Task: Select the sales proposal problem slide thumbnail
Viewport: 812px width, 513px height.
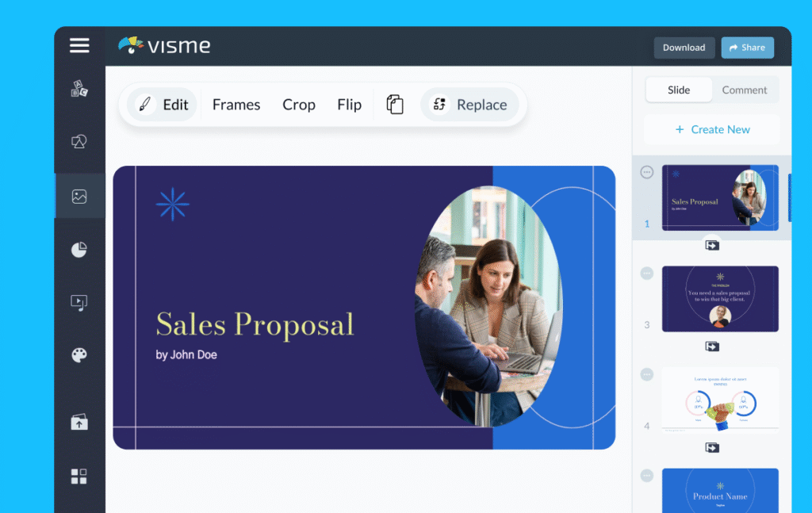Action: point(720,299)
